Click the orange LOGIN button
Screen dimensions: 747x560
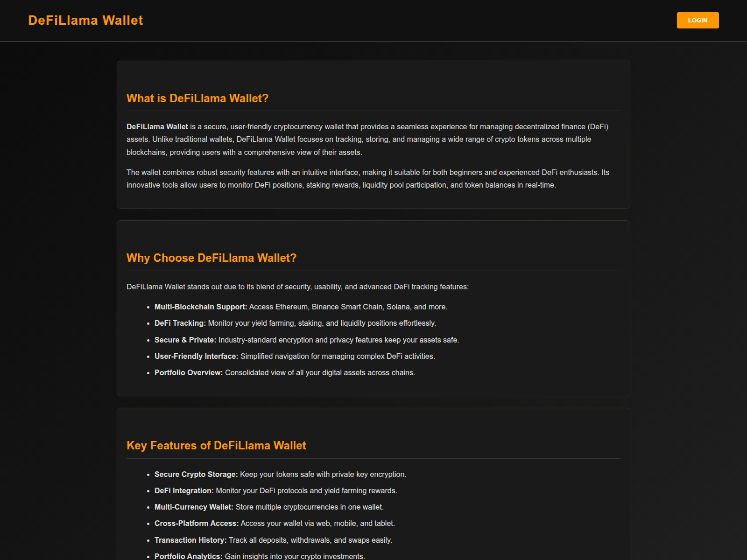tap(698, 20)
